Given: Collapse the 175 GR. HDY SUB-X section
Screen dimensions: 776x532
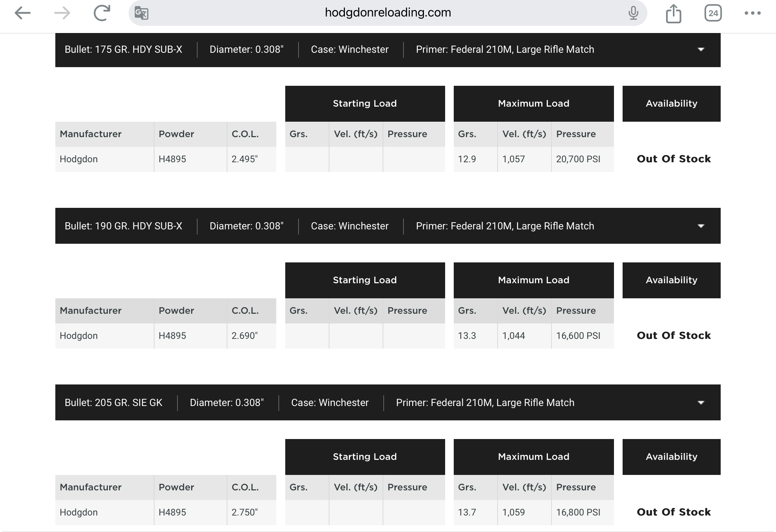Looking at the screenshot, I should tap(701, 50).
